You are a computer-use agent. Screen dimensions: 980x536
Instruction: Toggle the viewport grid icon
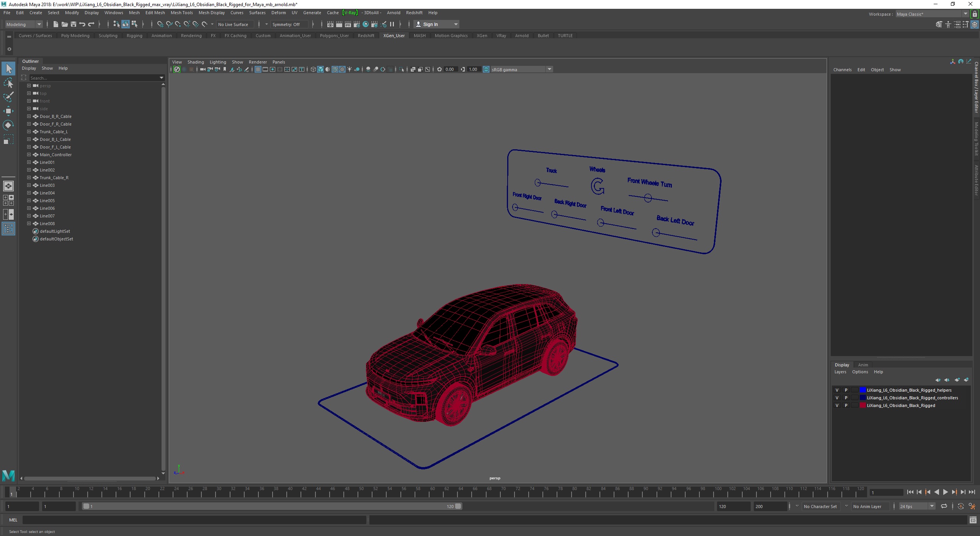click(x=258, y=69)
